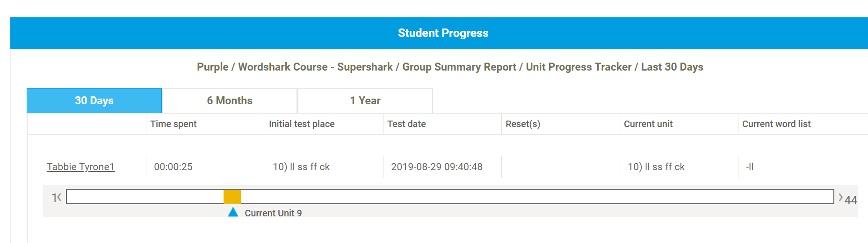
Task: Click the Time spent column header
Action: coord(174,124)
